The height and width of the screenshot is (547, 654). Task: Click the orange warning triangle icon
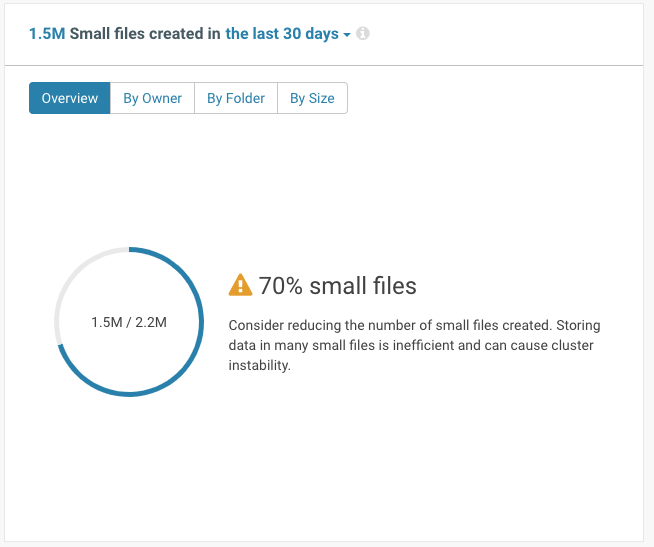[x=240, y=285]
